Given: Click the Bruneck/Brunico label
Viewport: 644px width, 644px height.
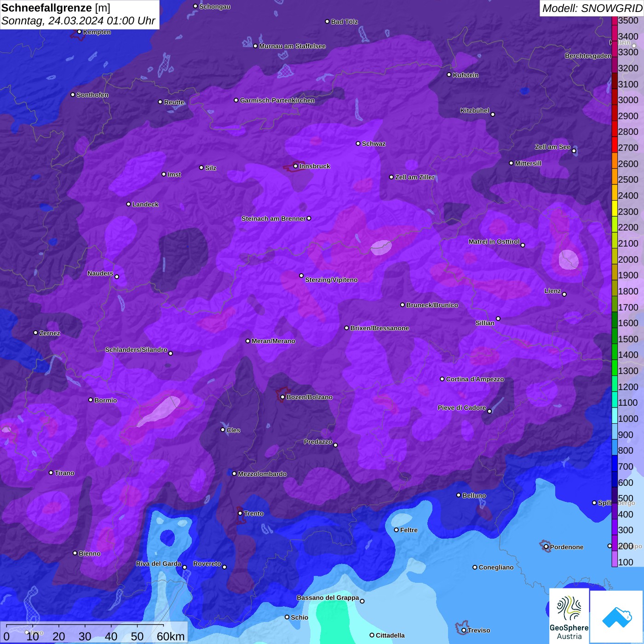Looking at the screenshot, I should click(432, 305).
